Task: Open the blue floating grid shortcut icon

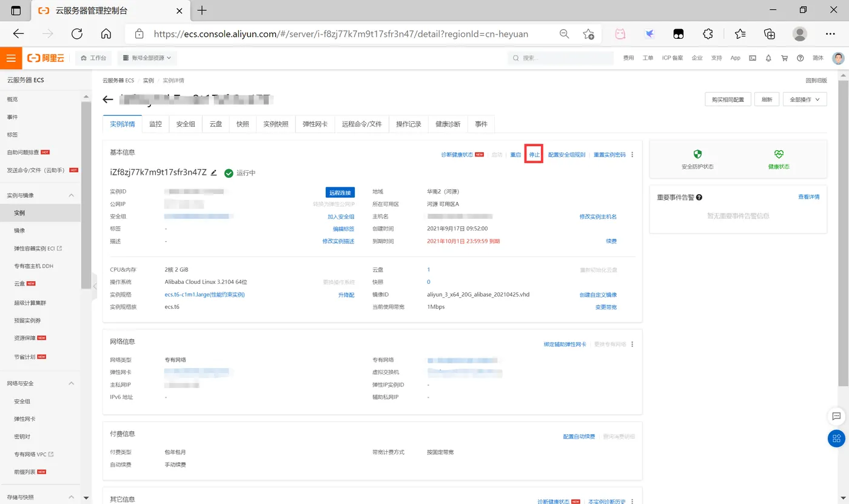Action: click(836, 438)
